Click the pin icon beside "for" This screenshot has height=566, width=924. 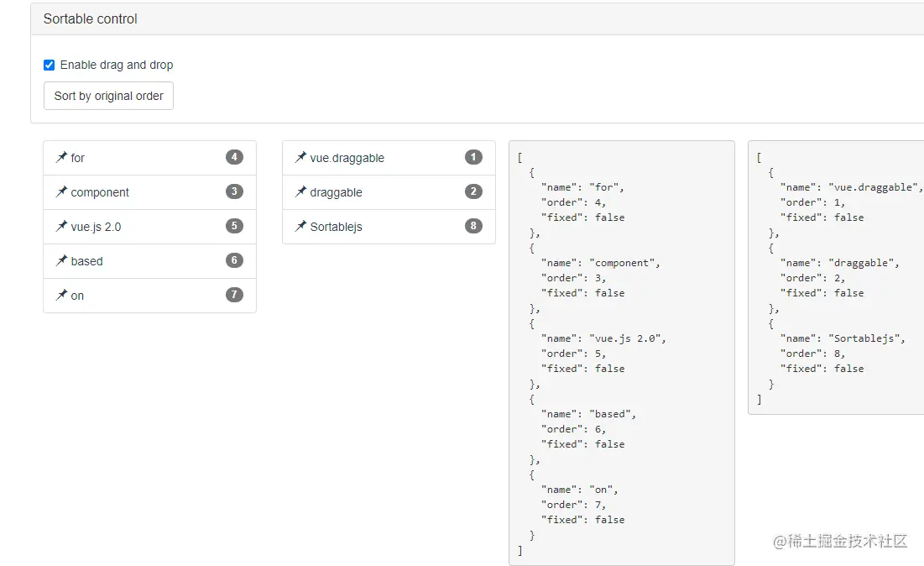click(x=61, y=158)
